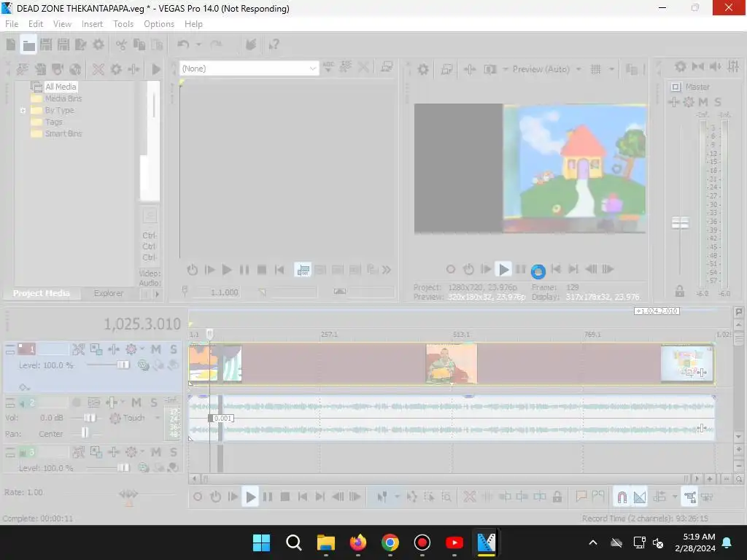Click the Undo arrow icon
The height and width of the screenshot is (560, 747).
tap(183, 44)
